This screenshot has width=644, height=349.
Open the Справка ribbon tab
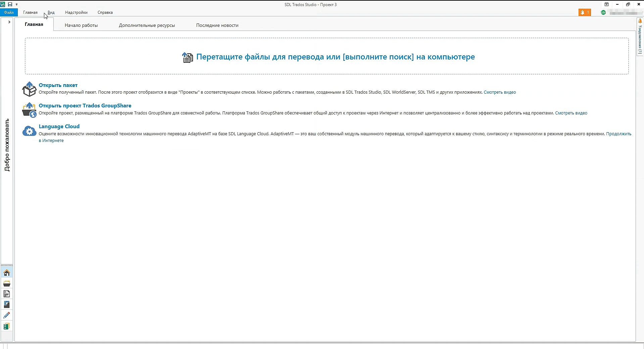pos(105,12)
